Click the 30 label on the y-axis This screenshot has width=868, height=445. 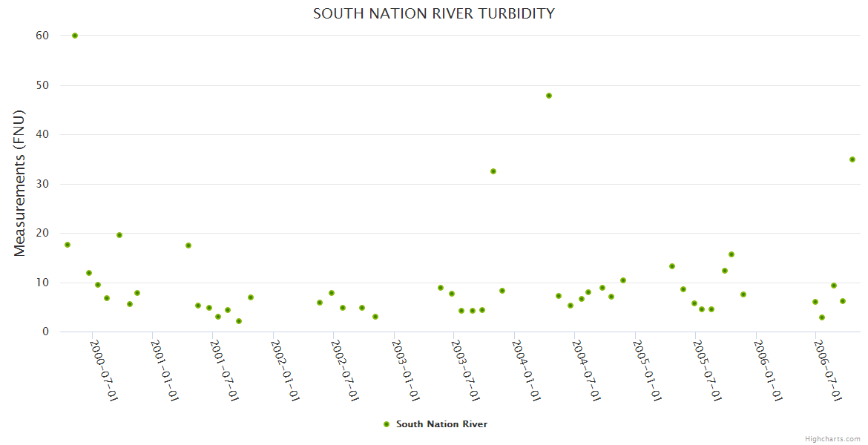click(x=42, y=184)
